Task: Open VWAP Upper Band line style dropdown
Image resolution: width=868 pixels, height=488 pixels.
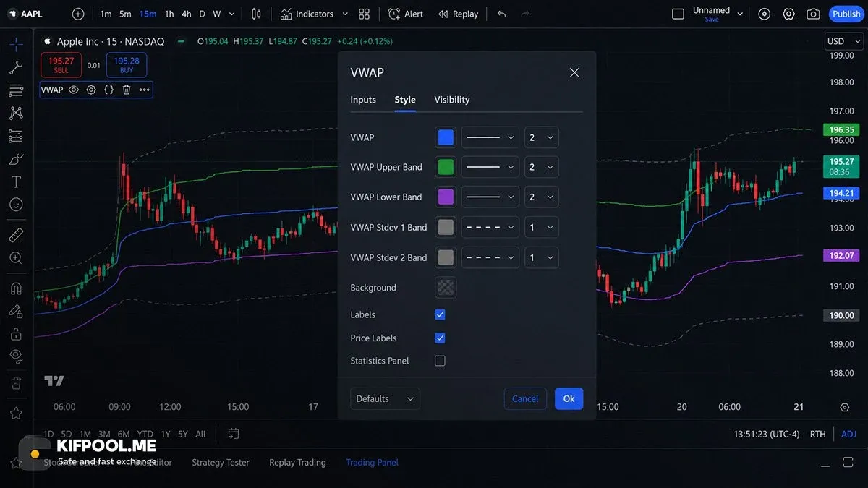Action: [490, 167]
